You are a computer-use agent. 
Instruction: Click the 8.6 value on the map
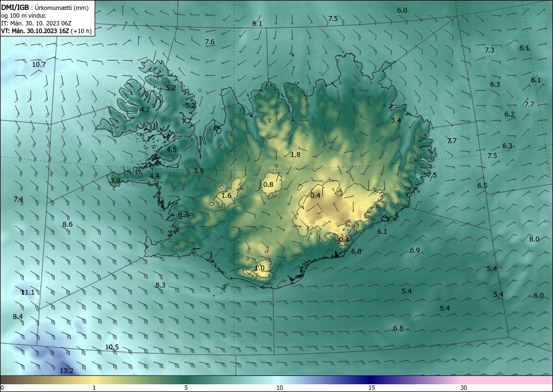pyautogui.click(x=67, y=224)
